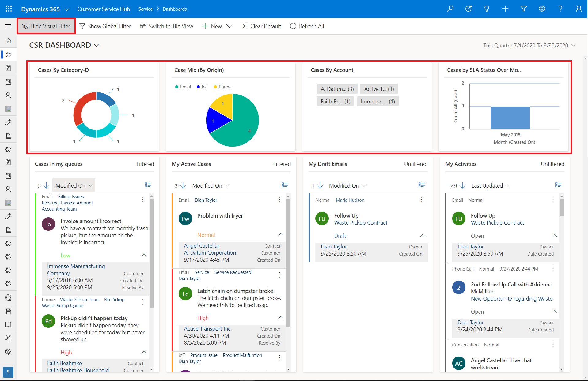588x381 pixels.
Task: Click Refresh All command
Action: 307,26
